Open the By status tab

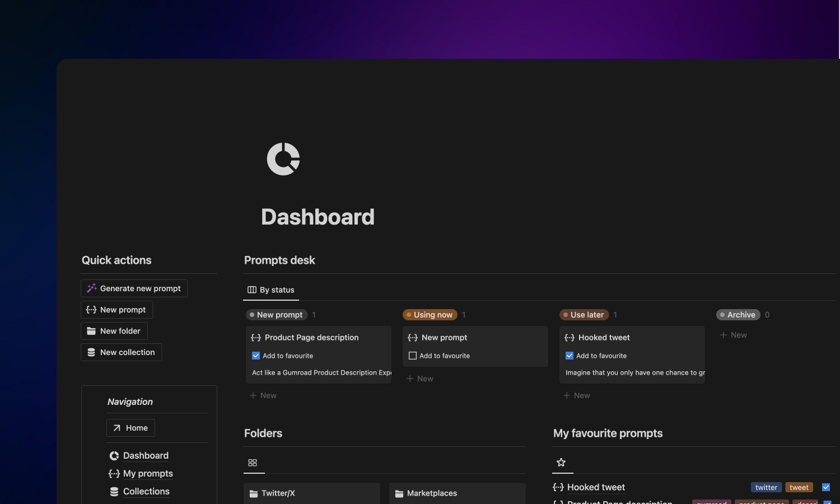271,290
